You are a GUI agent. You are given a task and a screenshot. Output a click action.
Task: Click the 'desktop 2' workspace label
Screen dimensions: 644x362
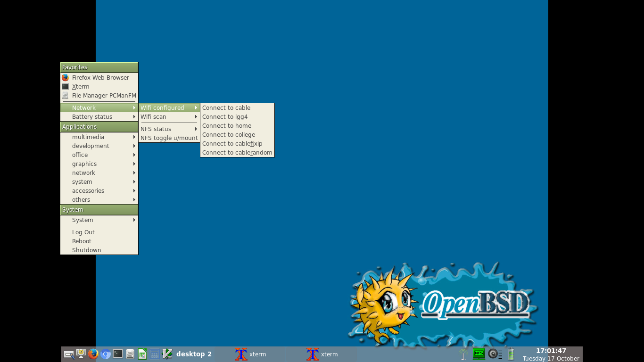point(194,354)
